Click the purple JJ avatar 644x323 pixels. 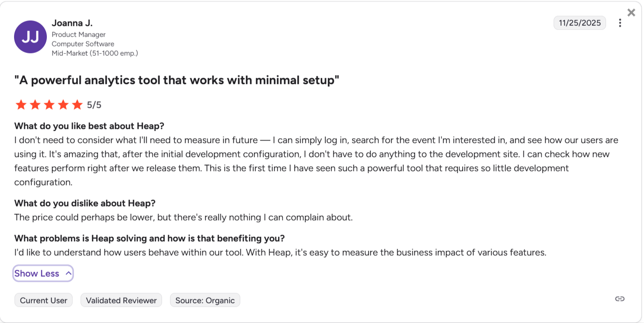coord(30,37)
